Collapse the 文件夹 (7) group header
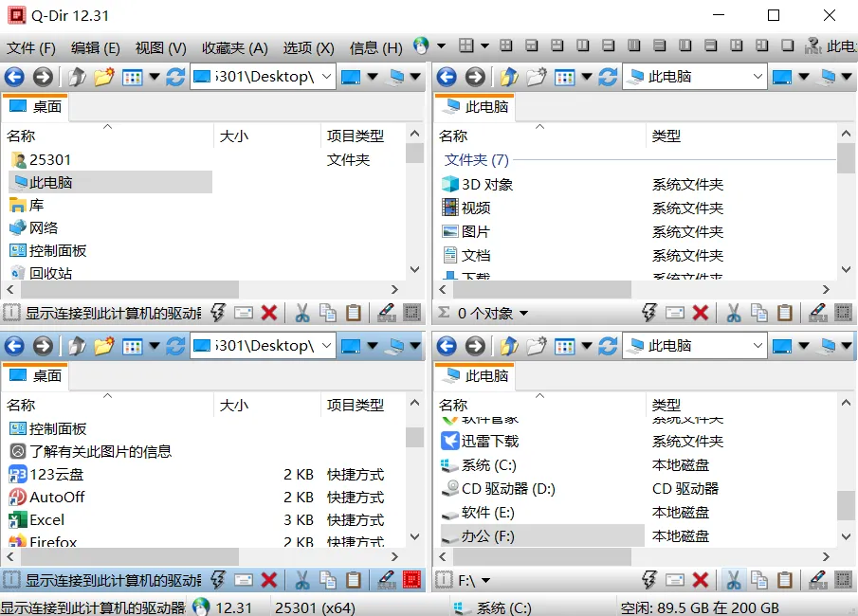The image size is (858, 616). click(477, 160)
